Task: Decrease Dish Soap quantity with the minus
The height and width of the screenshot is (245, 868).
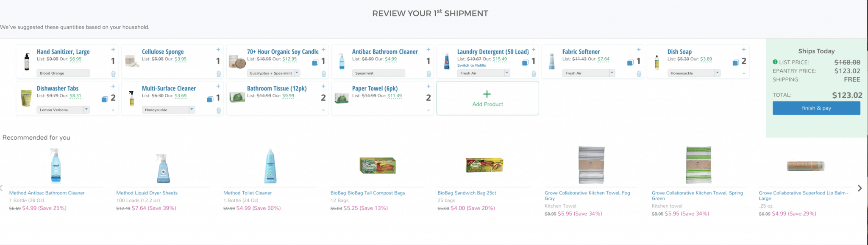Action: [743, 73]
